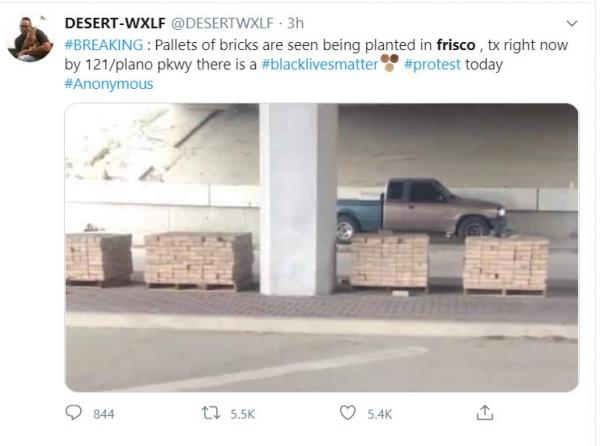Click the bold frisco search term
The height and width of the screenshot is (446, 600).
456,45
